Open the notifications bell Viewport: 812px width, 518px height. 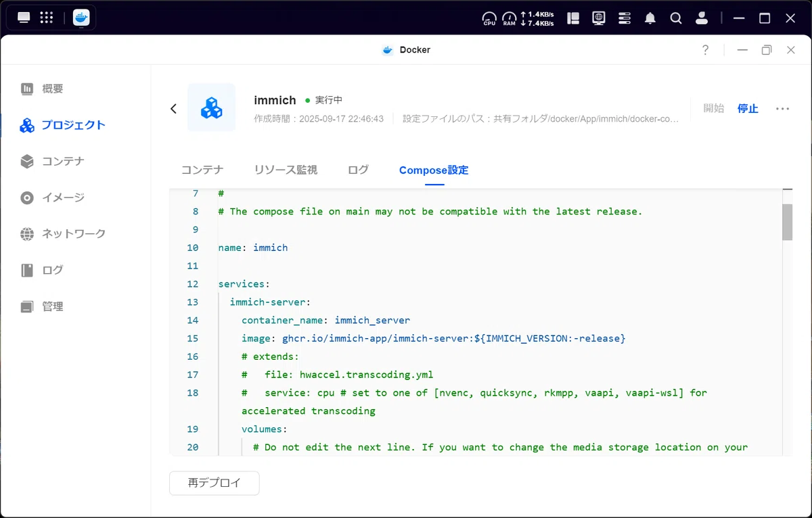tap(650, 18)
